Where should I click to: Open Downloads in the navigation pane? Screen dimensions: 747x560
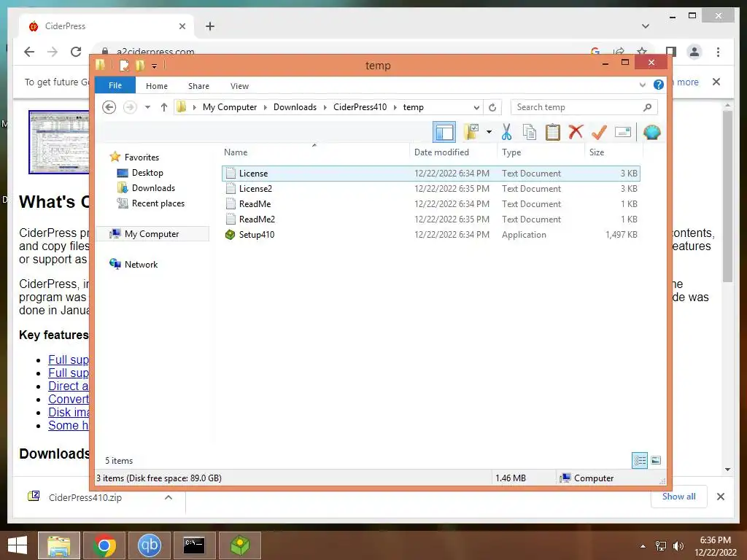click(x=153, y=187)
